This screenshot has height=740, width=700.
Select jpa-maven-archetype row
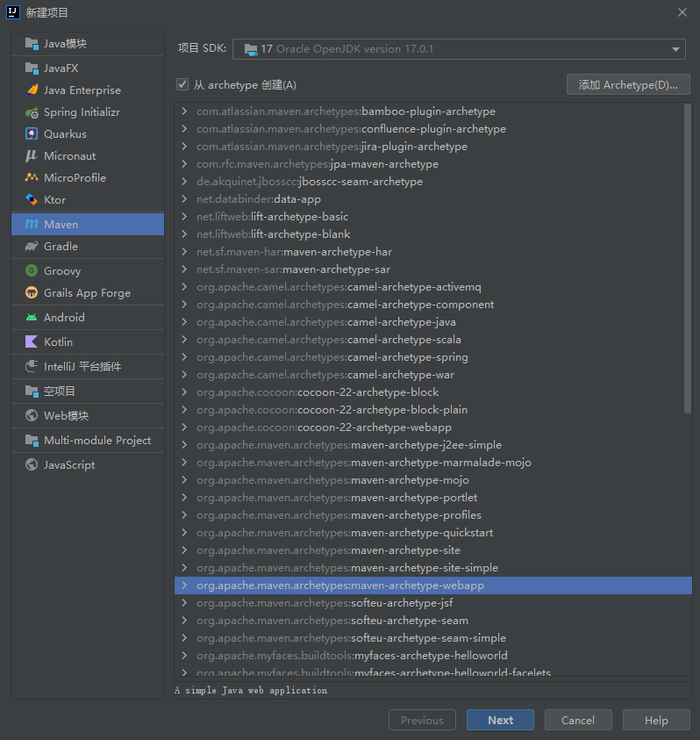[x=429, y=164]
